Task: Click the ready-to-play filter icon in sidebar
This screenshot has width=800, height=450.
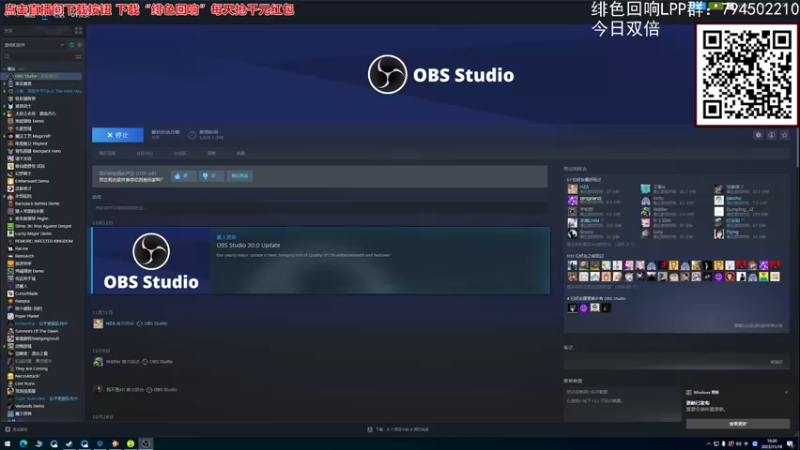Action: pos(79,45)
